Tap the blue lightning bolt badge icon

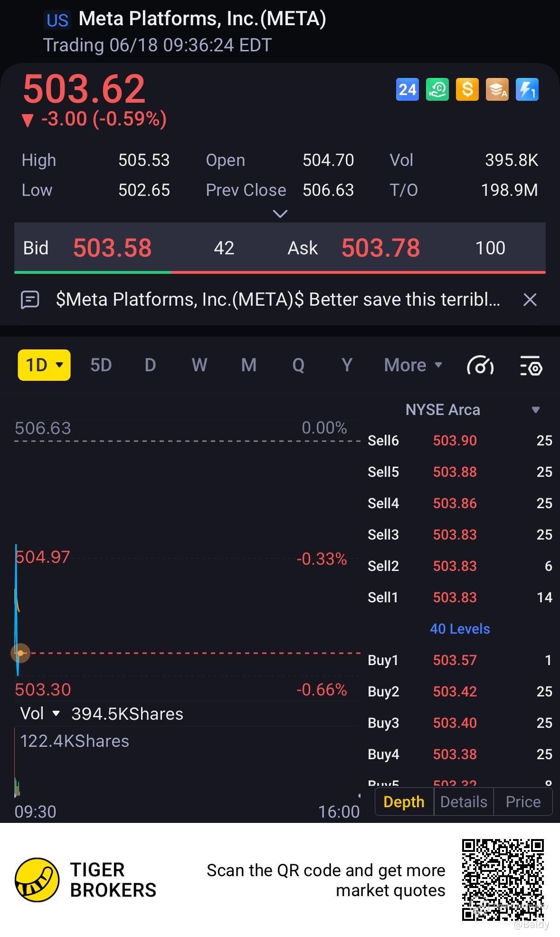click(527, 89)
